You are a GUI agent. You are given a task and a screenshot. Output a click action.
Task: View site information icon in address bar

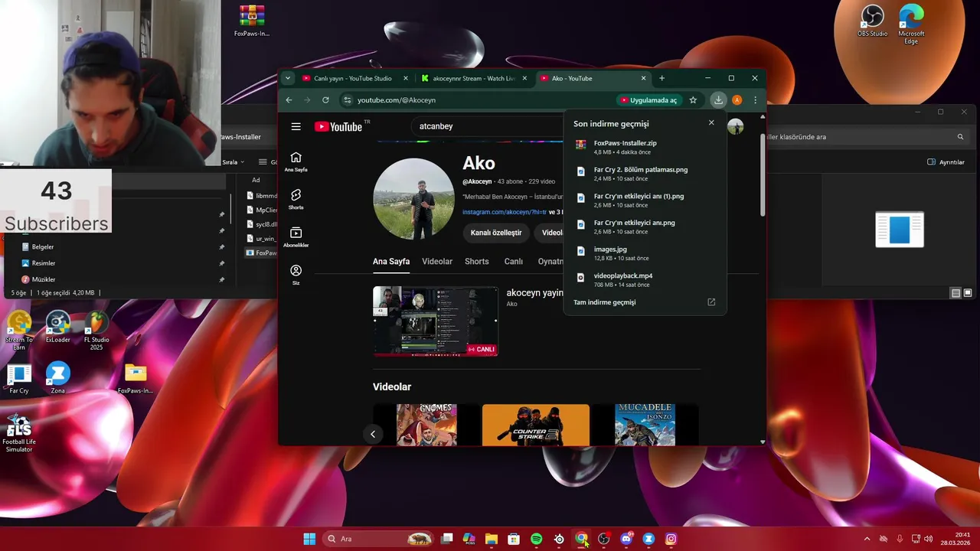(347, 100)
